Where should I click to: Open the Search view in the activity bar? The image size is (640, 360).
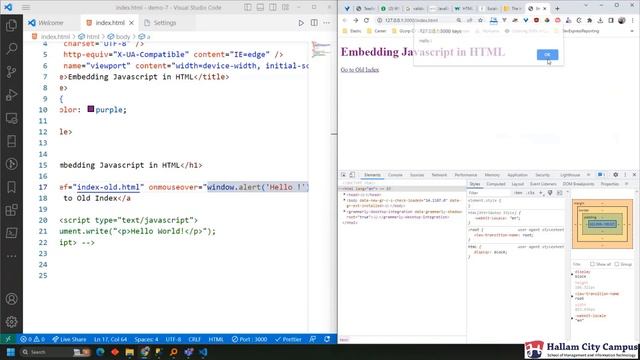pos(11,49)
